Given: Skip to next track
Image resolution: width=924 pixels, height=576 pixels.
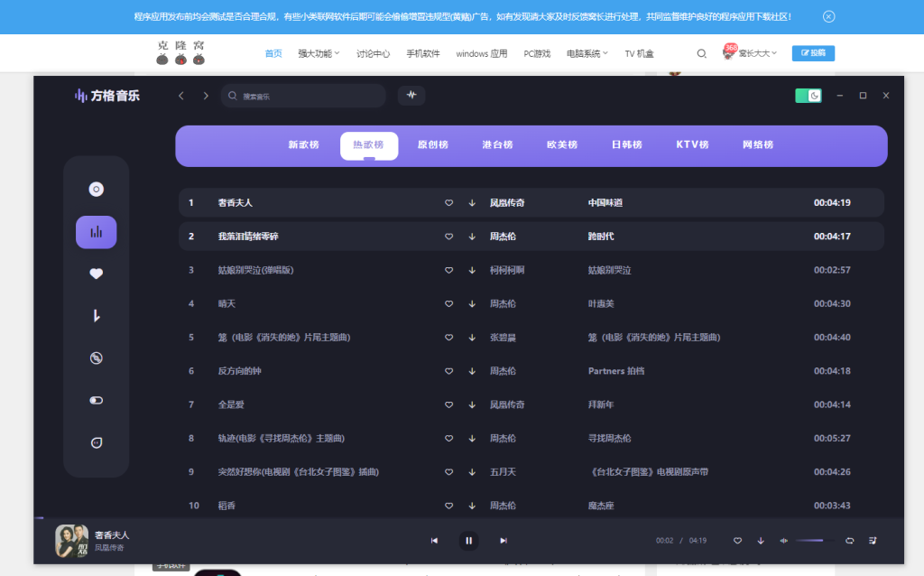Looking at the screenshot, I should pyautogui.click(x=504, y=541).
